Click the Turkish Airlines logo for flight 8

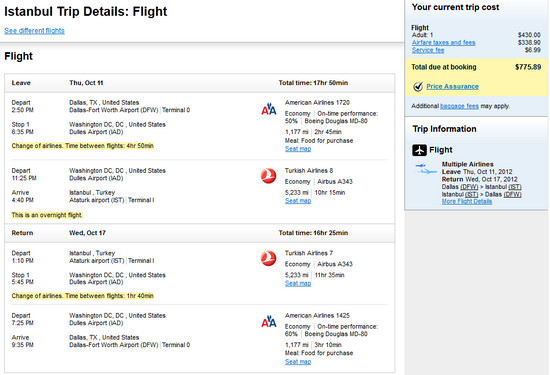point(268,176)
